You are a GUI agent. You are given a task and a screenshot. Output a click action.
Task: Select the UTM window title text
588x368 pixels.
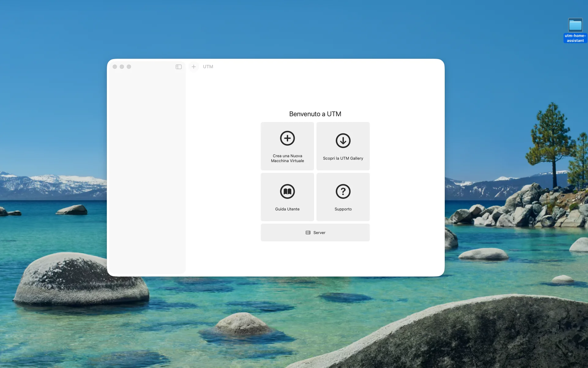[x=208, y=67]
